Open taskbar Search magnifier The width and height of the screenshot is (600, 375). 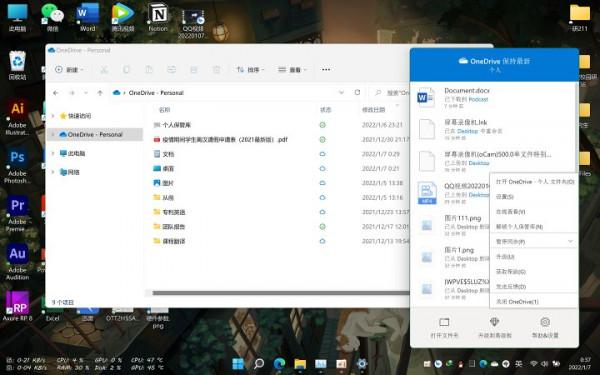pyautogui.click(x=259, y=364)
